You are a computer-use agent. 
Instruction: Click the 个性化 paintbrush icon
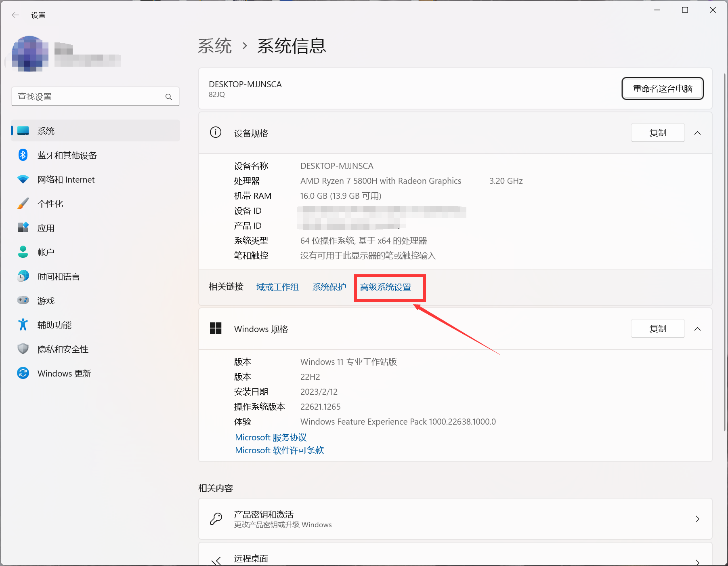23,204
